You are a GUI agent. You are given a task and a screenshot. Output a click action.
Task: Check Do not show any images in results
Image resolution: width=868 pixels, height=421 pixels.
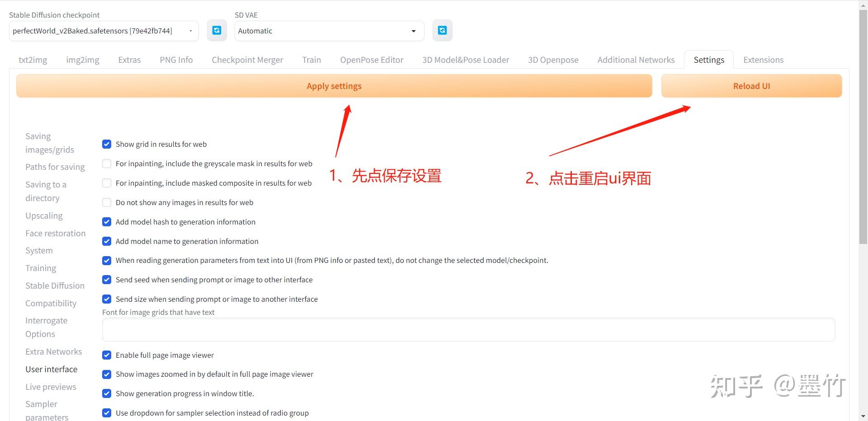tap(107, 202)
